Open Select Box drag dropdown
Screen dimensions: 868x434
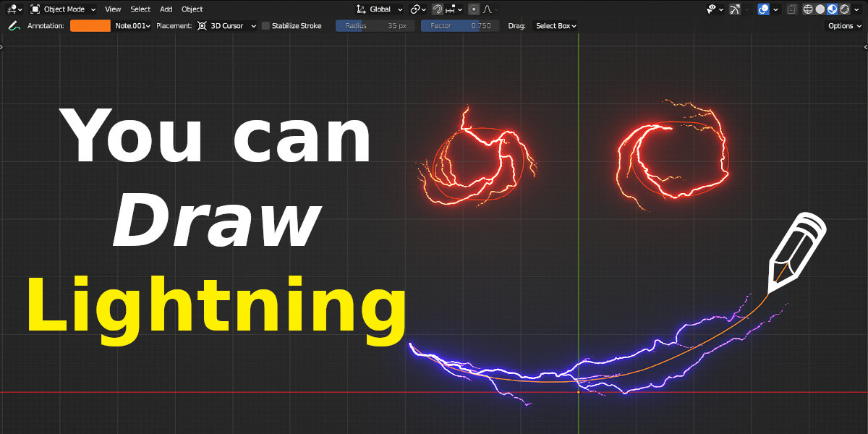pos(556,25)
